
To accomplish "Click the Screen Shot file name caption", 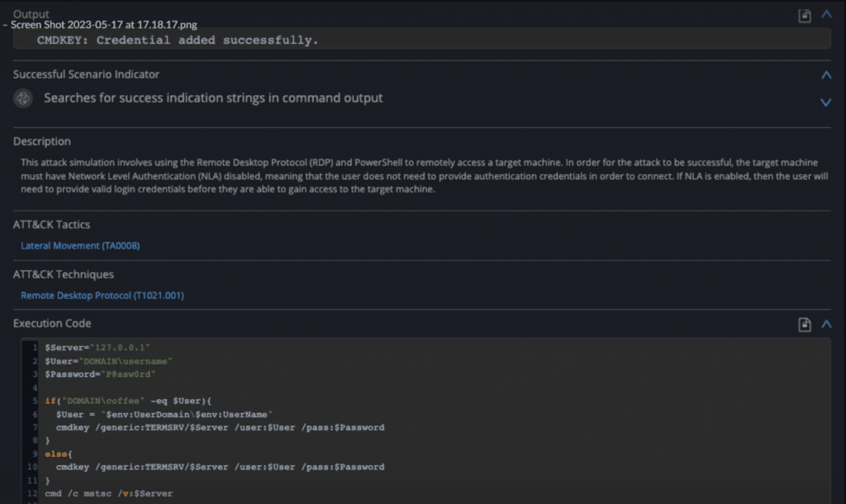I will [x=103, y=25].
